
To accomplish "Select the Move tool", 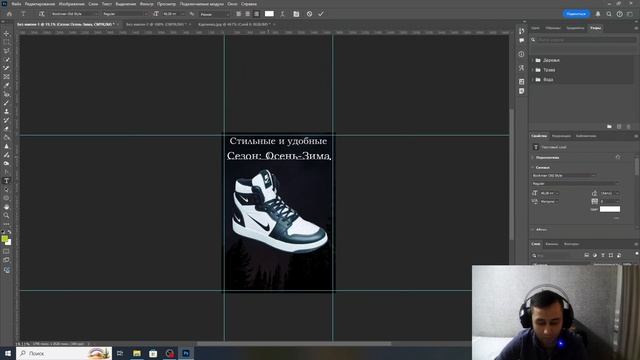I will tap(7, 33).
